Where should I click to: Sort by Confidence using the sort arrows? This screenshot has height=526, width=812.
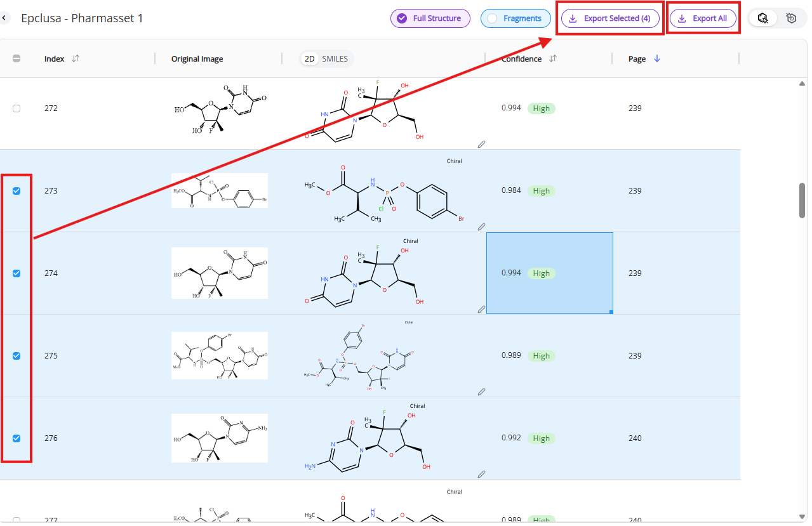(x=553, y=58)
